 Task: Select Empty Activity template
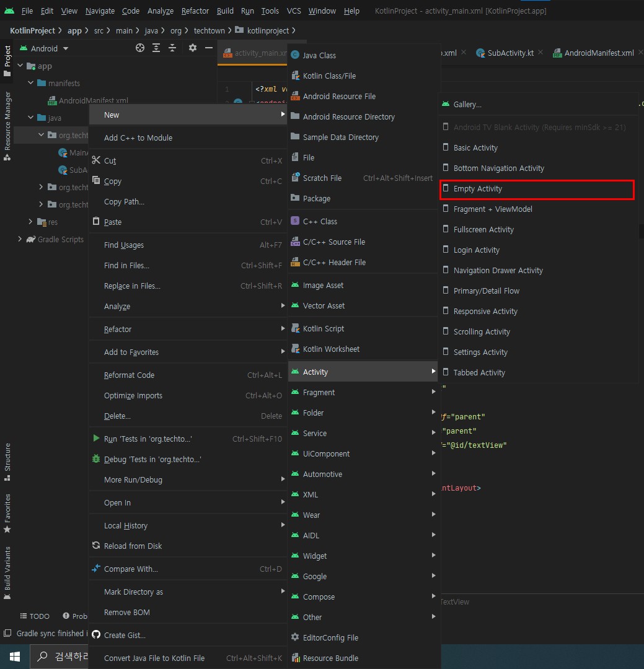[537, 188]
